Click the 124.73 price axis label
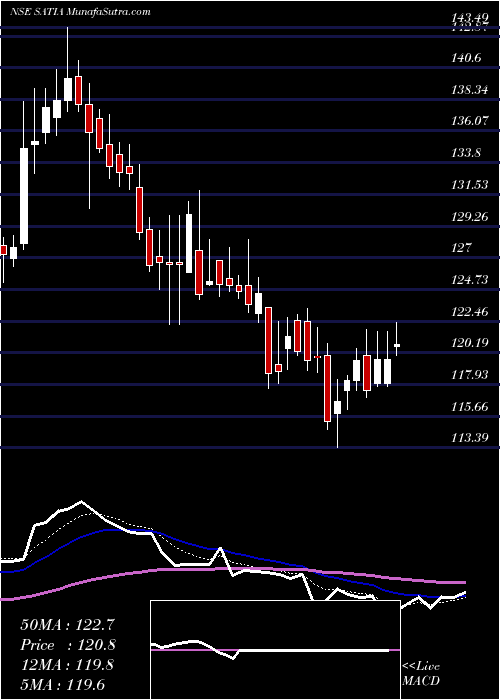This screenshot has height=700, width=500. 471,279
